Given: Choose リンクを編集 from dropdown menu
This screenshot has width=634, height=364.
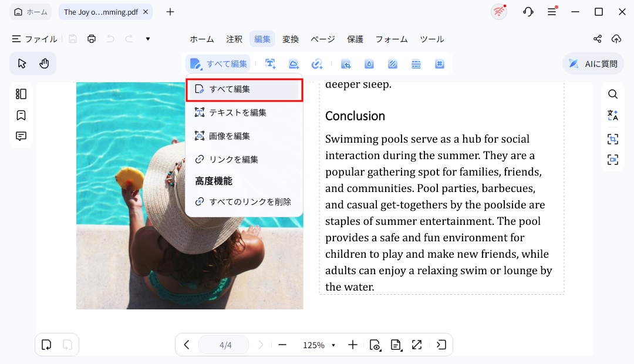Looking at the screenshot, I should click(x=244, y=159).
